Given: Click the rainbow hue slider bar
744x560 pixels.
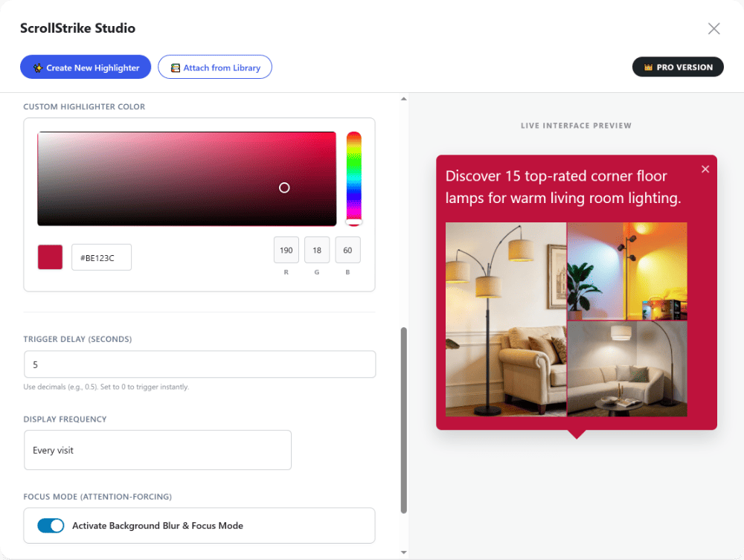Looking at the screenshot, I should pos(353,178).
